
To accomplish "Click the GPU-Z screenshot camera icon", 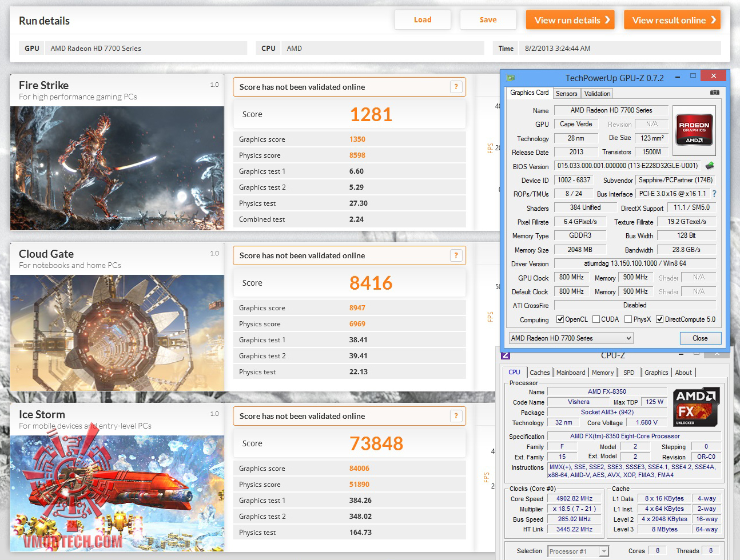I will click(714, 92).
